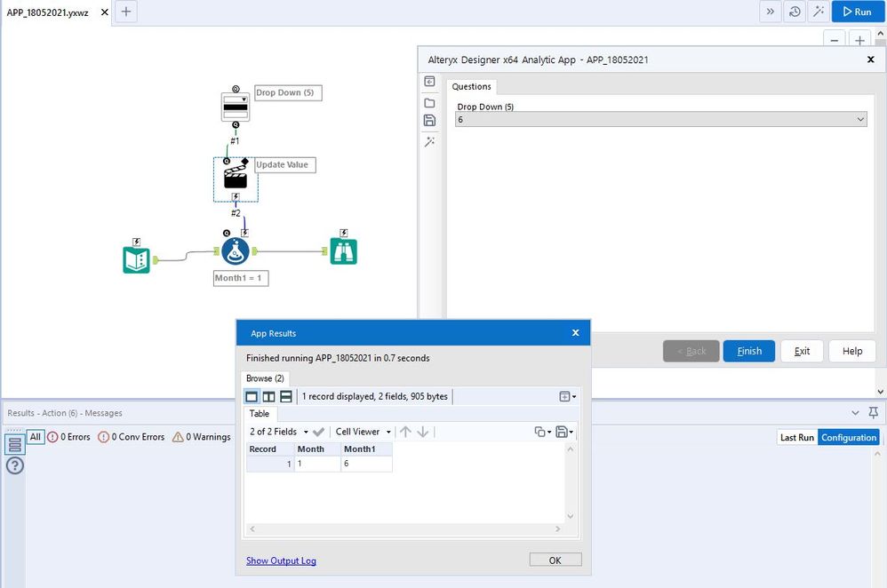
Task: Open the save options dropdown in App Results
Action: 564,432
